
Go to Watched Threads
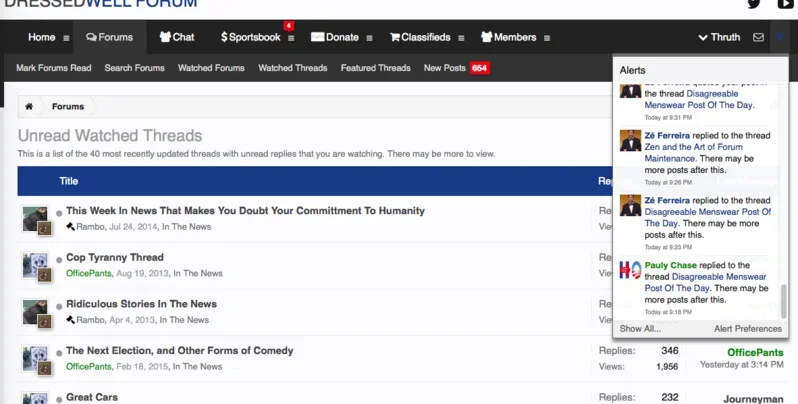293,68
